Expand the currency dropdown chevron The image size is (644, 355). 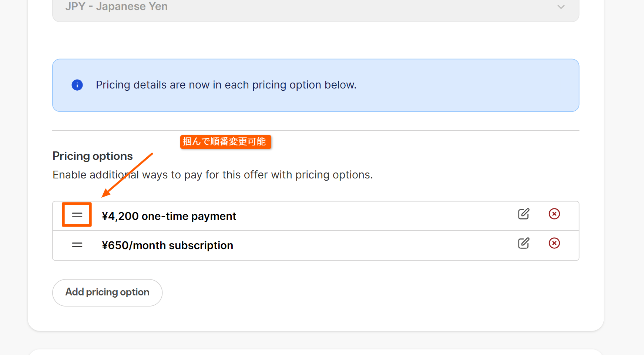point(561,7)
